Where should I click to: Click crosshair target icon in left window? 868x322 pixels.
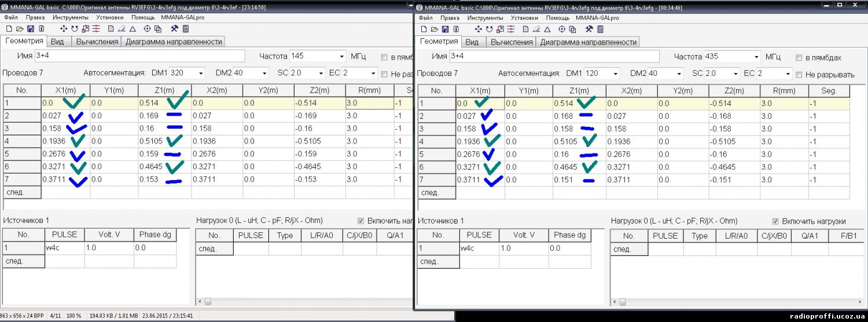(147, 29)
